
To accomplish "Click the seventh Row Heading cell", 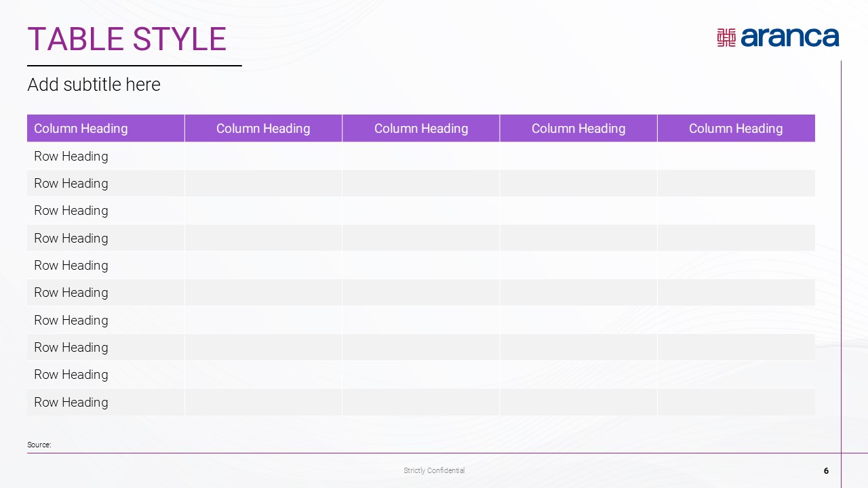I will [x=71, y=320].
